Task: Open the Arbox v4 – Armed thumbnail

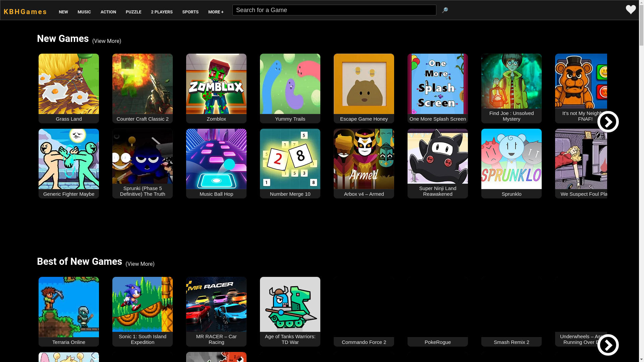Action: (x=364, y=159)
